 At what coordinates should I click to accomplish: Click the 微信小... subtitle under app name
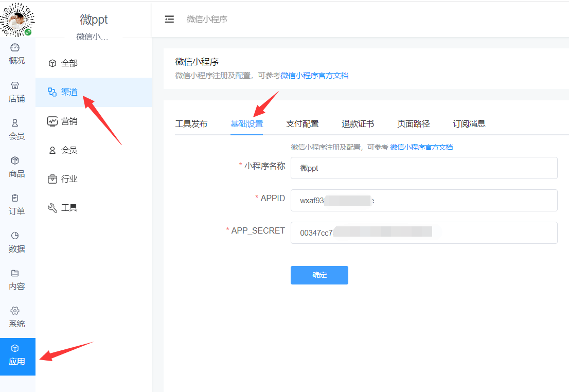click(92, 37)
